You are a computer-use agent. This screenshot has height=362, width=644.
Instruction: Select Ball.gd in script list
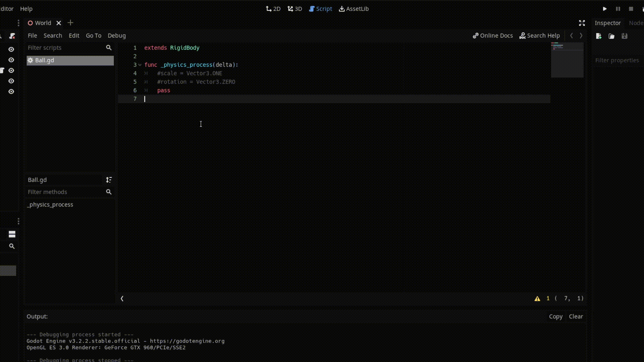click(70, 60)
